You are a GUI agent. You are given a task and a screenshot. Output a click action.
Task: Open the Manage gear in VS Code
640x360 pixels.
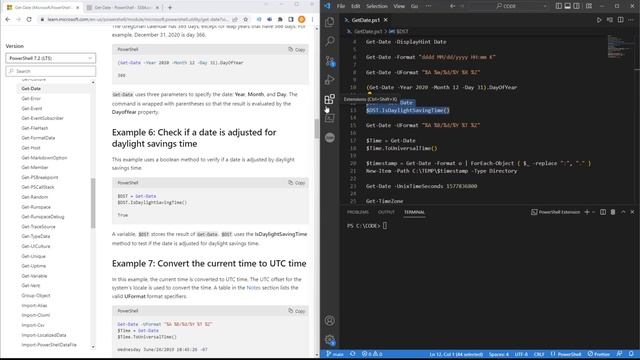point(330,340)
